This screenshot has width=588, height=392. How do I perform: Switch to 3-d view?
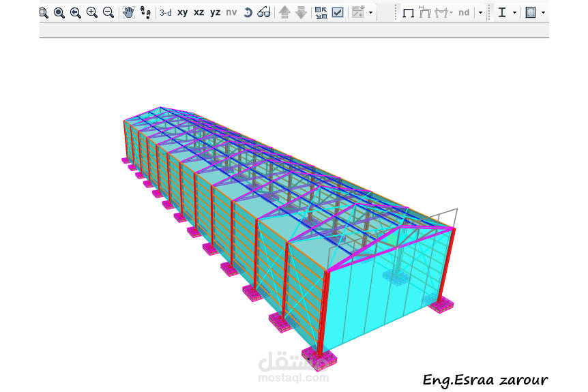(x=165, y=13)
